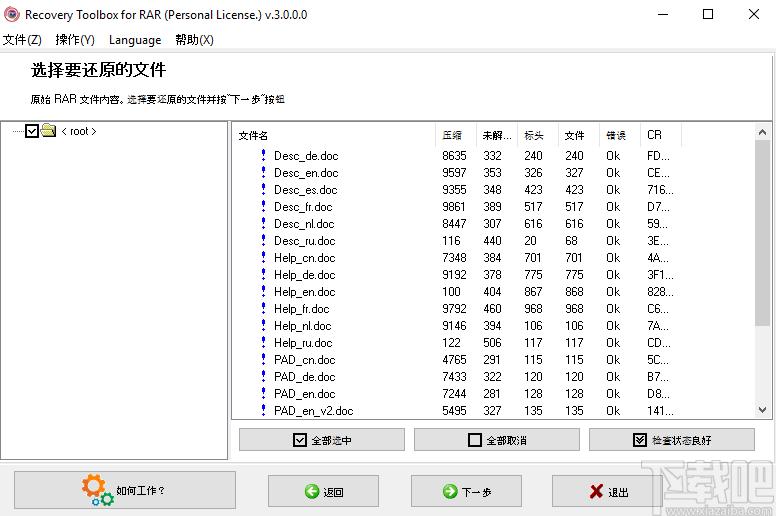
Task: Click the status icon beside Help_fr.doc
Action: click(263, 308)
